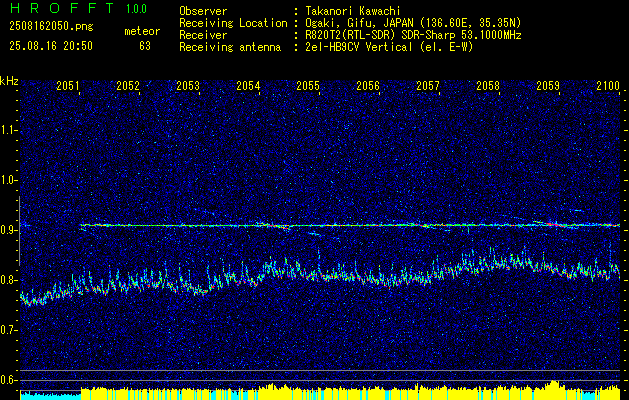Click the date stamp 25.08.16 20:50
Screen dimensions: 629x400
51,46
